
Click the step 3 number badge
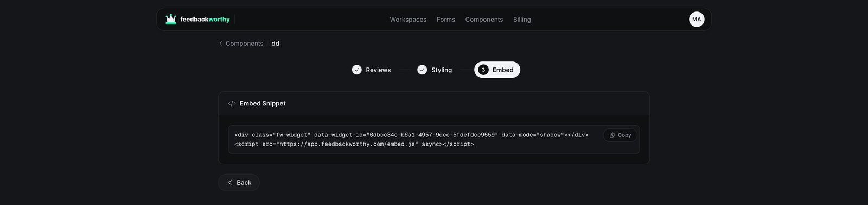point(483,70)
